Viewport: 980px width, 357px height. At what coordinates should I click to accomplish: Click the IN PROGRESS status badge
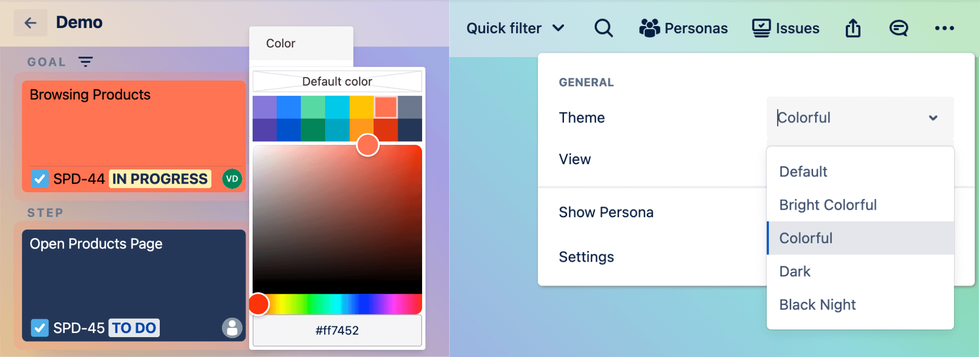(x=160, y=179)
